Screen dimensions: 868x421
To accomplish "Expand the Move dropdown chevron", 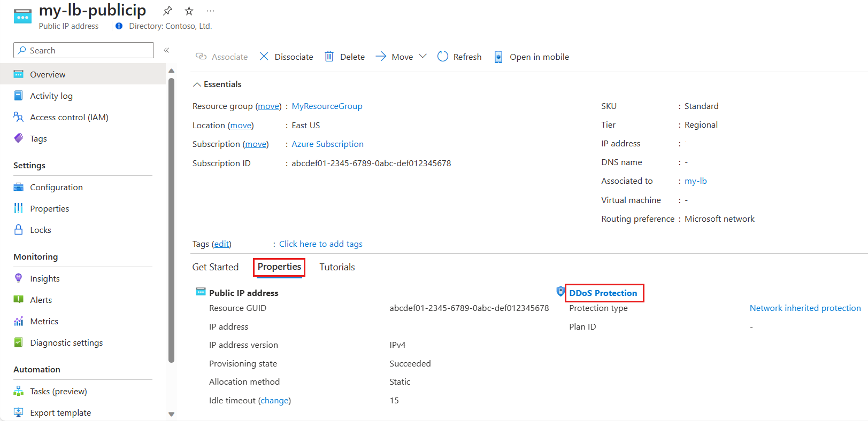I will 423,56.
